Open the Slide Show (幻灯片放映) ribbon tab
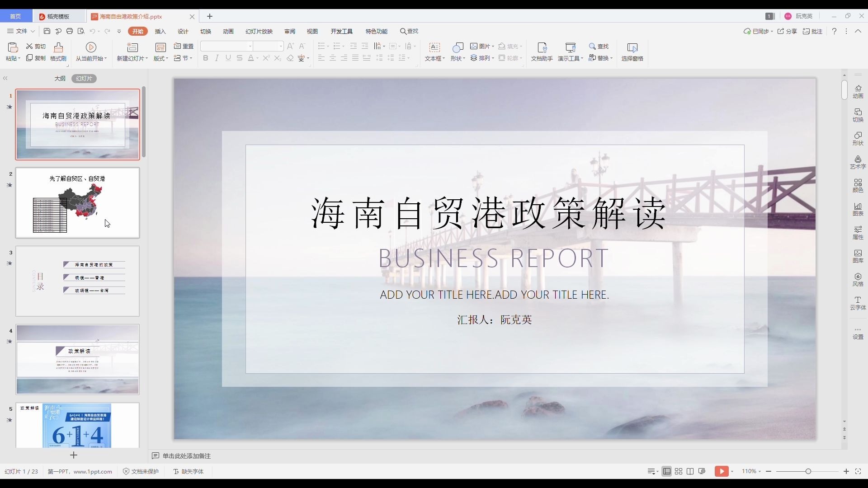This screenshot has height=488, width=868. point(259,31)
